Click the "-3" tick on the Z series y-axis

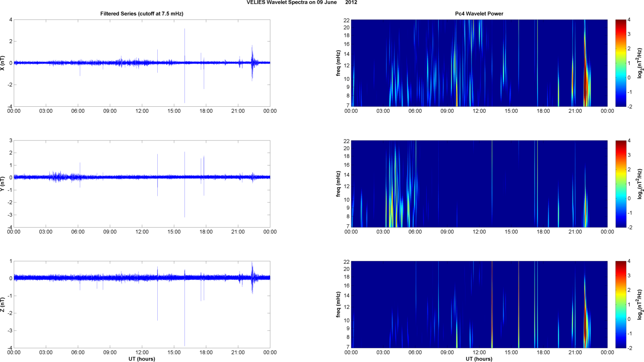(10, 331)
